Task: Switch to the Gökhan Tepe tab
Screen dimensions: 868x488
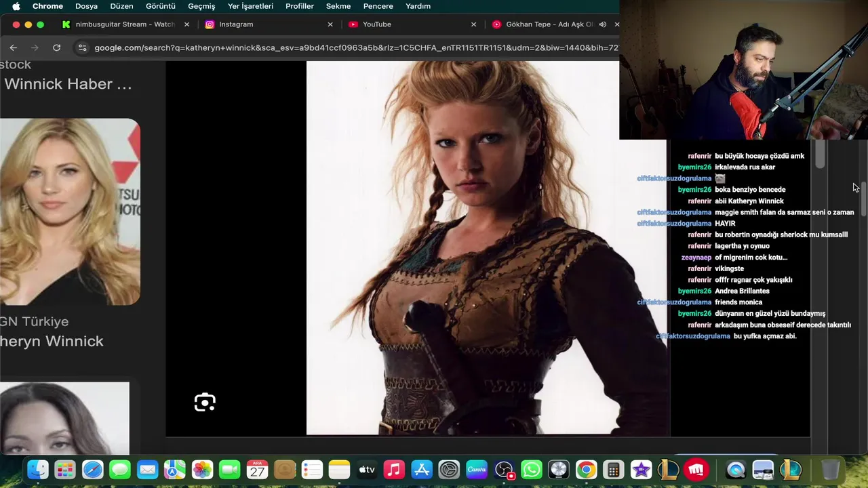Action: (x=549, y=24)
